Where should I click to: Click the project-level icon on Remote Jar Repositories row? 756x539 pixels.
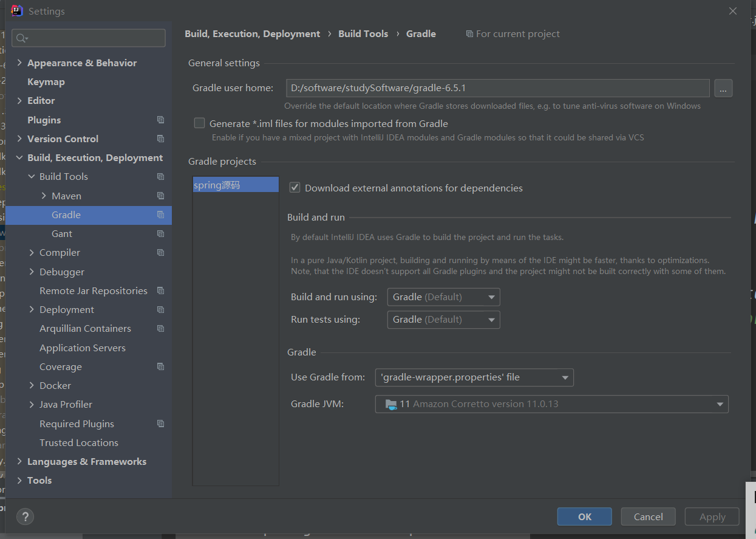click(160, 290)
